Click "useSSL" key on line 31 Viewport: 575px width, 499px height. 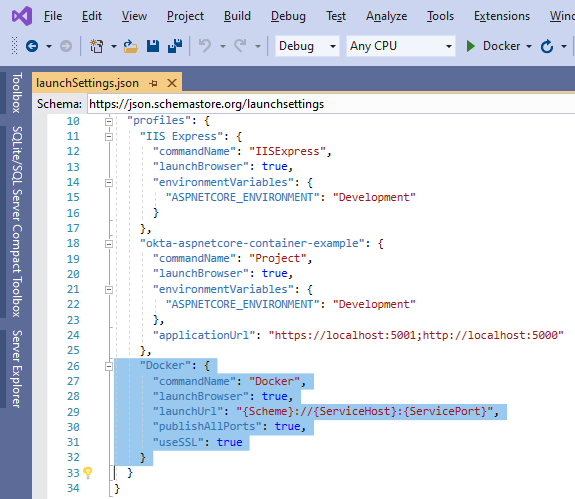coord(178,442)
